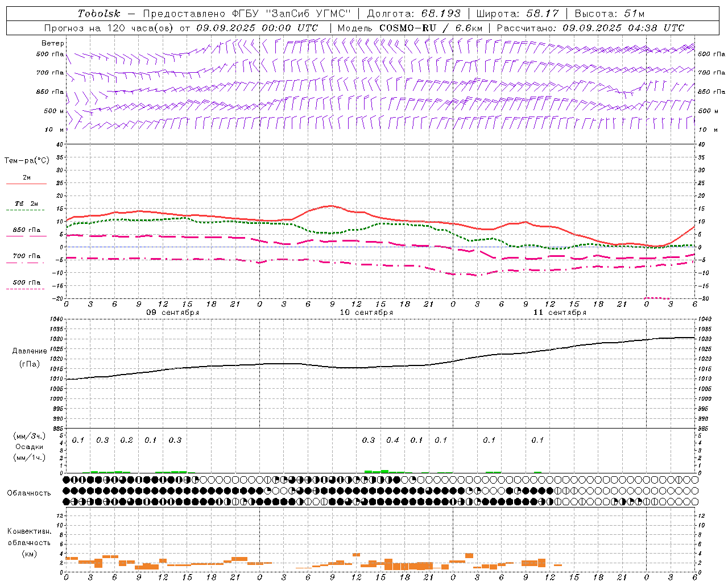Image resolution: width=728 pixels, height=582 pixels.
Task: Select the model name COSMO-RU / 6.6км
Action: click(431, 28)
